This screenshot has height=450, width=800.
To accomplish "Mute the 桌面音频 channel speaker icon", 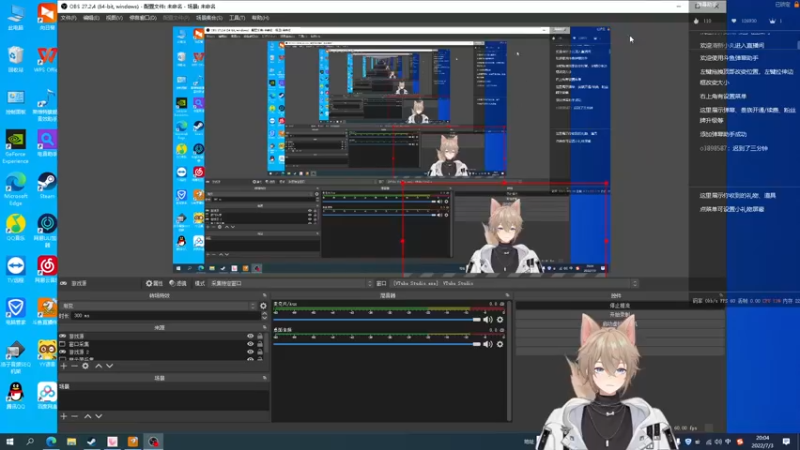I will click(488, 344).
